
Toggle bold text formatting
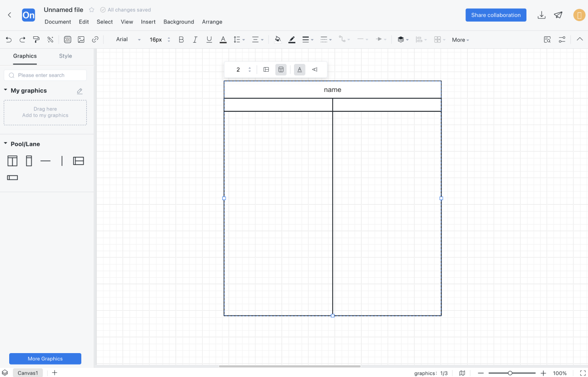181,40
